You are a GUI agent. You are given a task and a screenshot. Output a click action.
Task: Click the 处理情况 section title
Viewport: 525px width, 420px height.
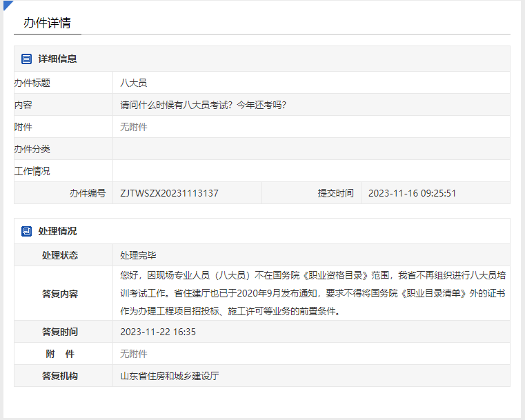pyautogui.click(x=57, y=232)
